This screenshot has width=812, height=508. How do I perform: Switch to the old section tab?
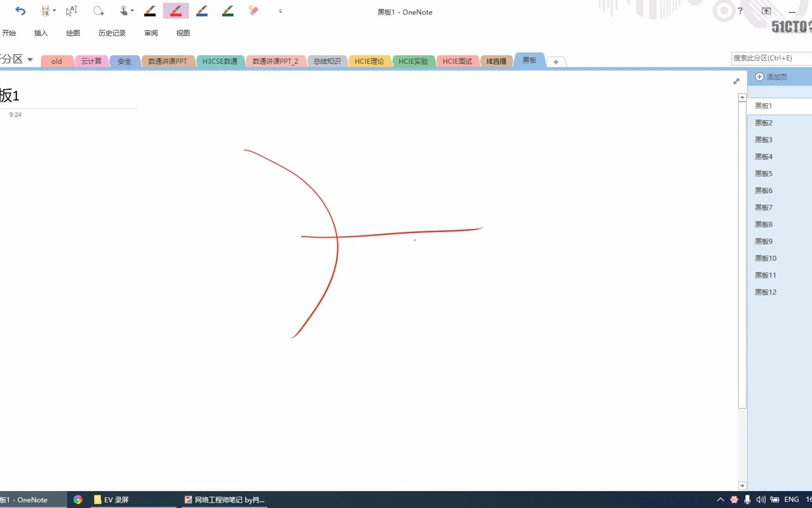[x=57, y=61]
